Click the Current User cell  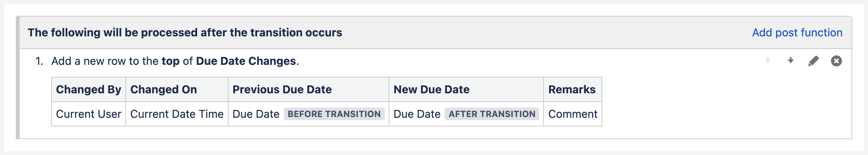[89, 114]
